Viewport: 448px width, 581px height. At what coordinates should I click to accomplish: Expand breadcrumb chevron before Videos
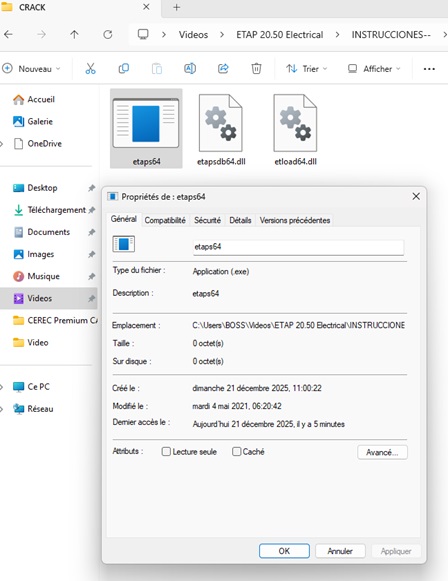tap(163, 34)
